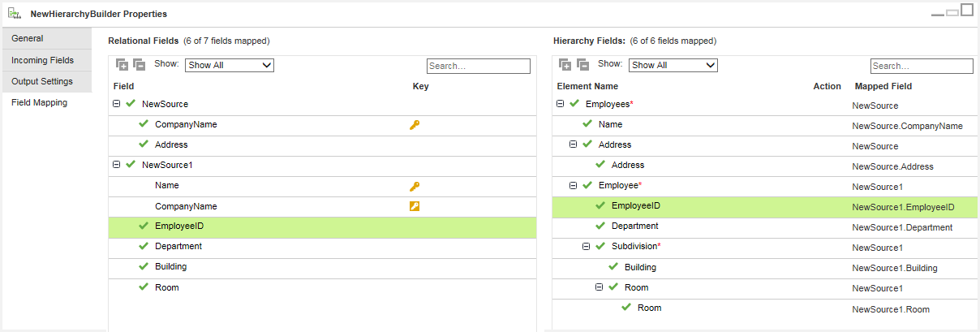The image size is (980, 332).
Task: Collapse the NewSource1 relational group
Action: [x=116, y=165]
